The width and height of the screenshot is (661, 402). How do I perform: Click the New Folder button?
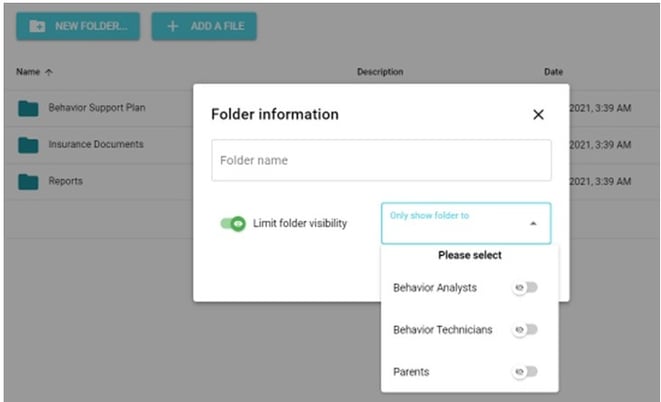pos(78,26)
